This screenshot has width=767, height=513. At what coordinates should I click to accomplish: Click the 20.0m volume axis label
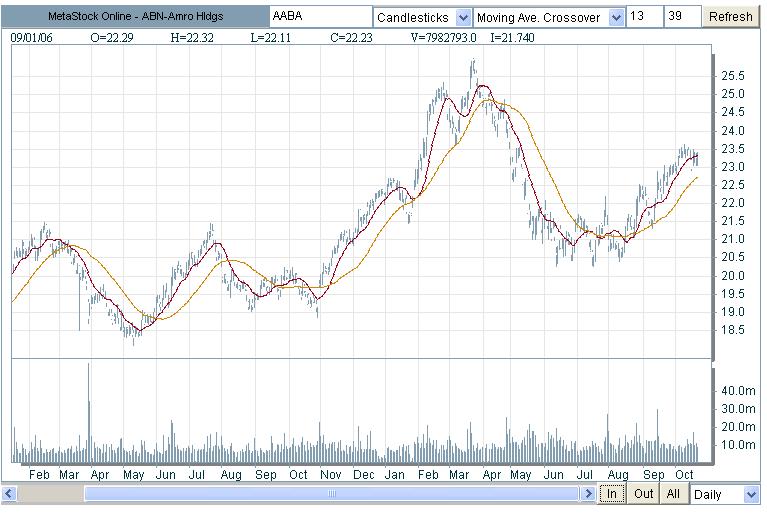click(738, 427)
